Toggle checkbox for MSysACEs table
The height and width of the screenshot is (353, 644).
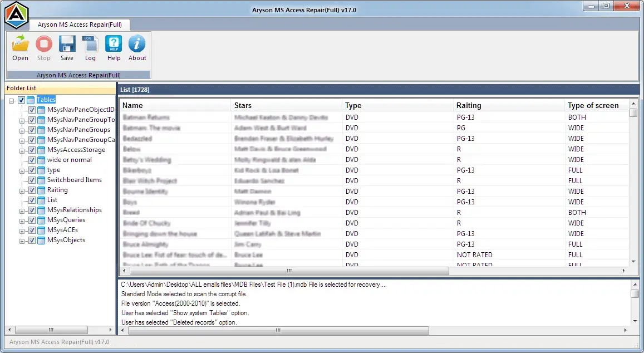tap(32, 231)
